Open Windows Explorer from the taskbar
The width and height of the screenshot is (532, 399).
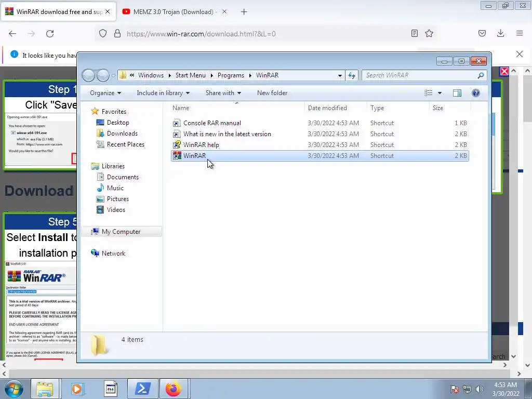click(x=45, y=389)
